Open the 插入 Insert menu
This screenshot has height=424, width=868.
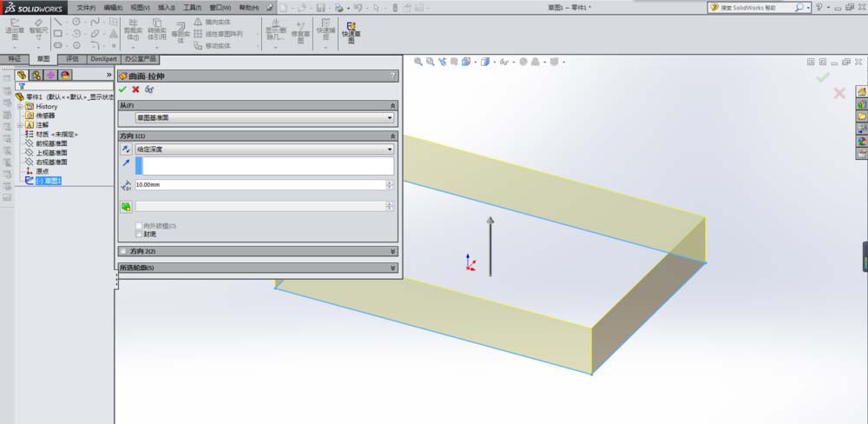point(166,8)
